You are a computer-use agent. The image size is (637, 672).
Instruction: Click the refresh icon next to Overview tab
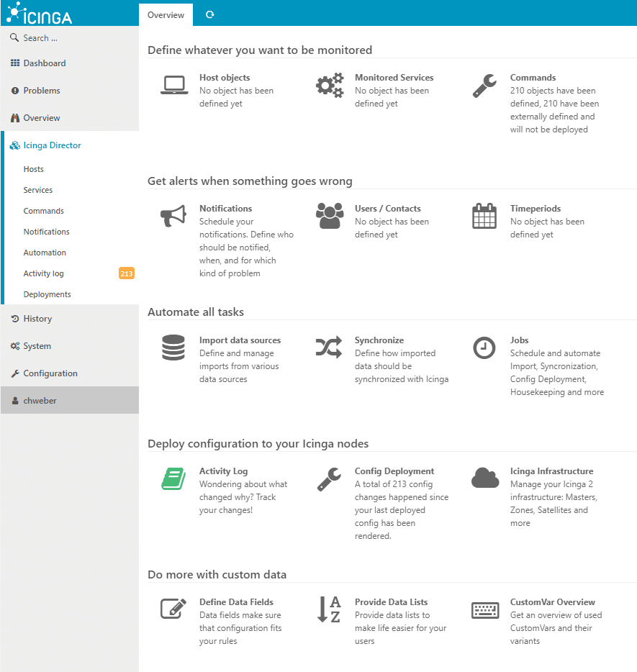pyautogui.click(x=209, y=14)
